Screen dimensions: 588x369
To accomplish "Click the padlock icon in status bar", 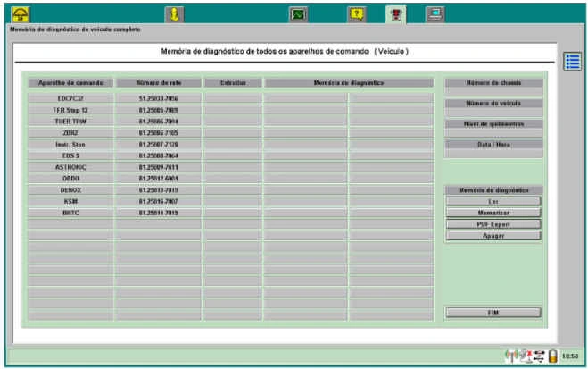I will tap(553, 356).
